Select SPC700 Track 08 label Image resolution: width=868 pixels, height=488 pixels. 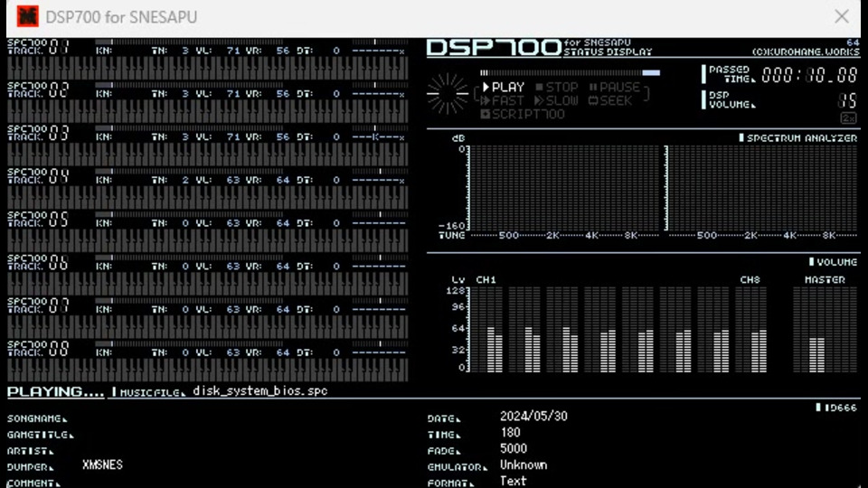pyautogui.click(x=38, y=349)
